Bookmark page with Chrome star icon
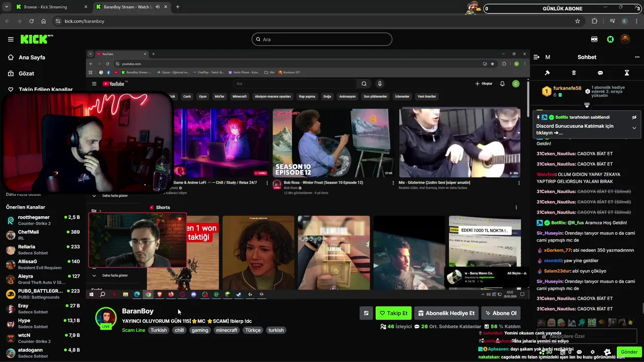Viewport: 644px width, 362px height. pyautogui.click(x=578, y=21)
